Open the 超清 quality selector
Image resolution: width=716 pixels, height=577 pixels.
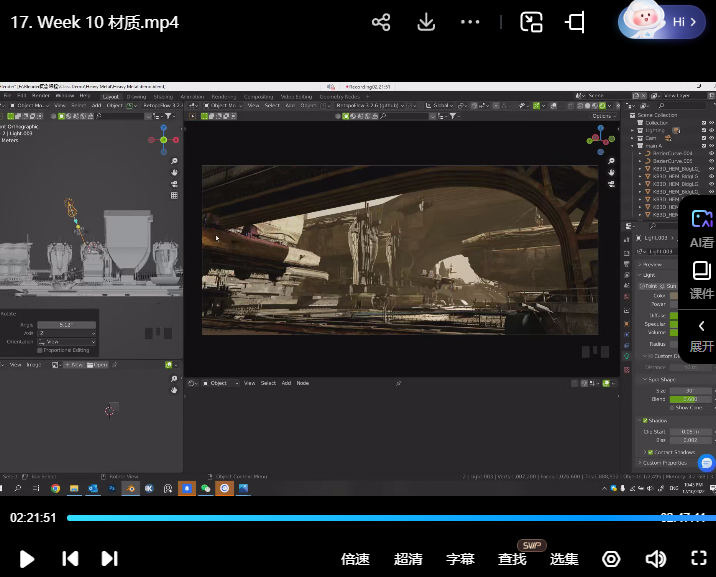(x=408, y=559)
